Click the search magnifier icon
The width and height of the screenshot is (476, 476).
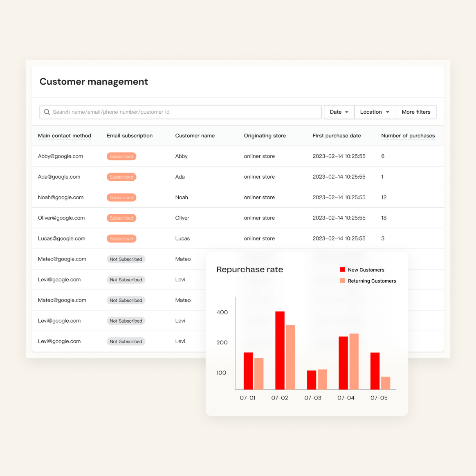[47, 112]
